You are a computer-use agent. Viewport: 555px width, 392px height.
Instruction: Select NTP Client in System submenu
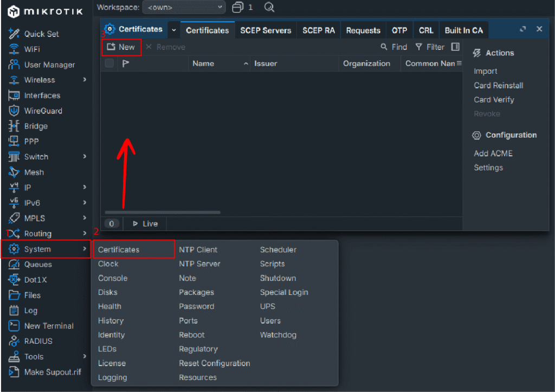[x=198, y=249]
